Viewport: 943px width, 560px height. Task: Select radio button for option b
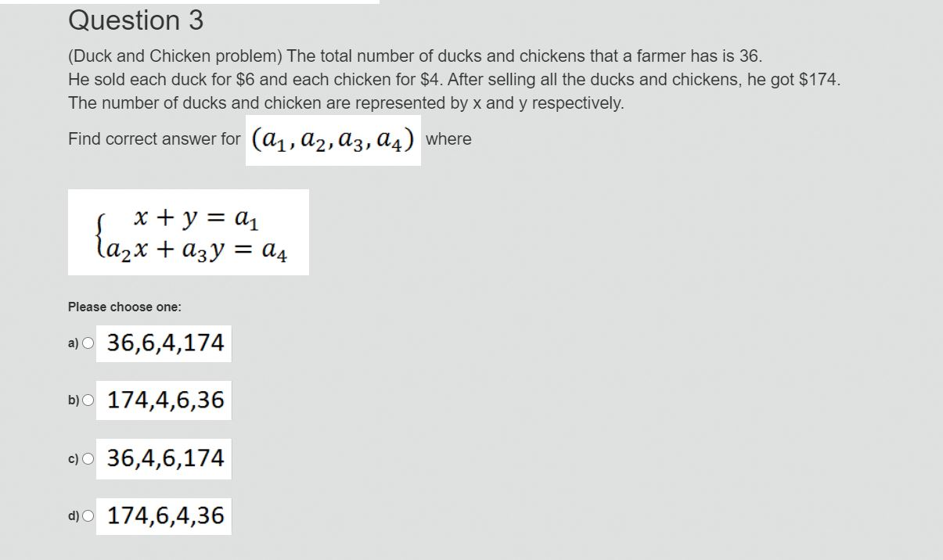pos(88,400)
